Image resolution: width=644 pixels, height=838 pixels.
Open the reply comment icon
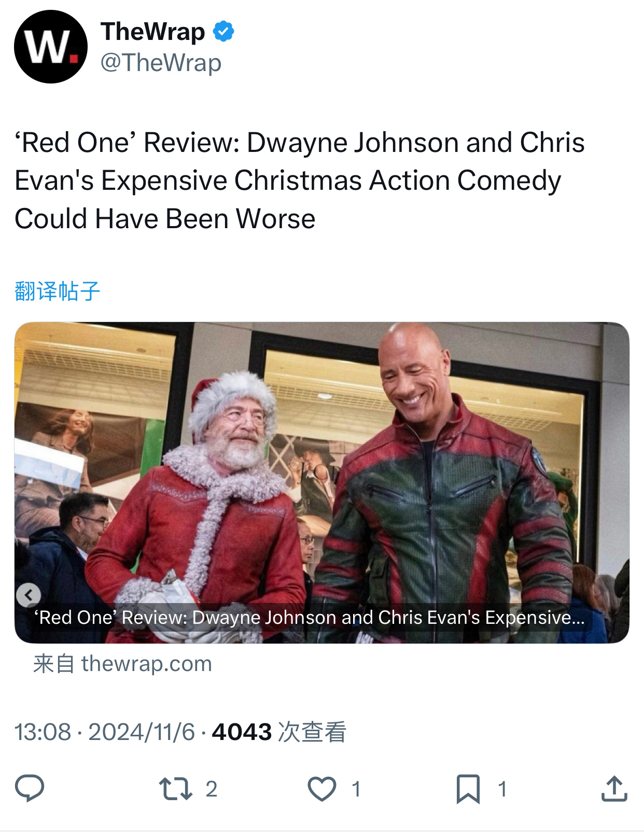(x=30, y=788)
